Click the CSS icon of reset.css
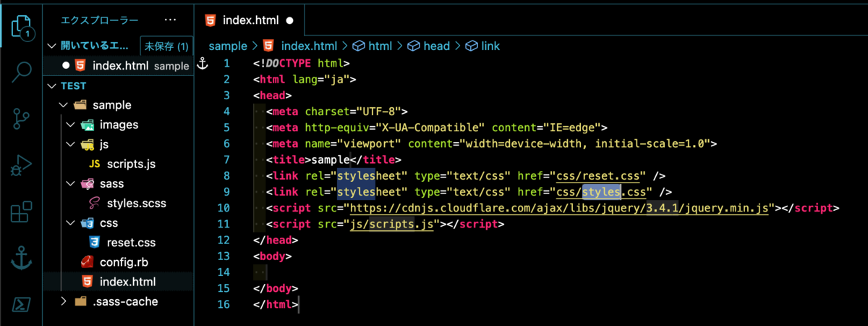The width and height of the screenshot is (868, 326). [x=94, y=242]
